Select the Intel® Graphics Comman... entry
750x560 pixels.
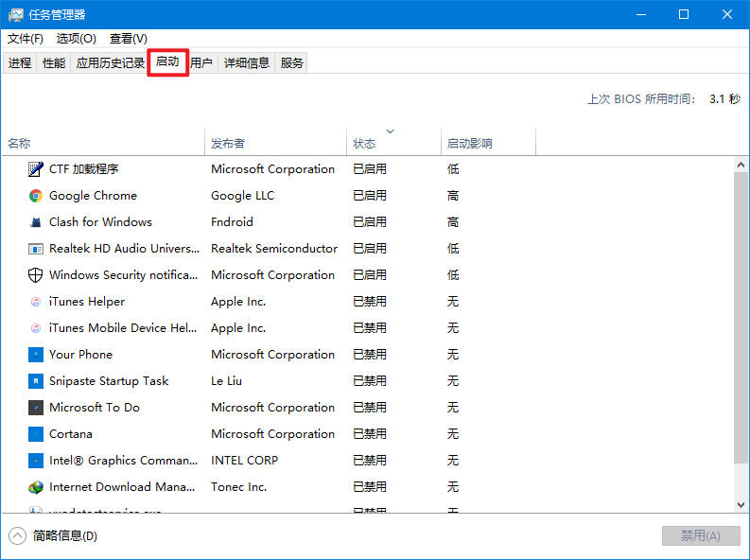click(123, 461)
